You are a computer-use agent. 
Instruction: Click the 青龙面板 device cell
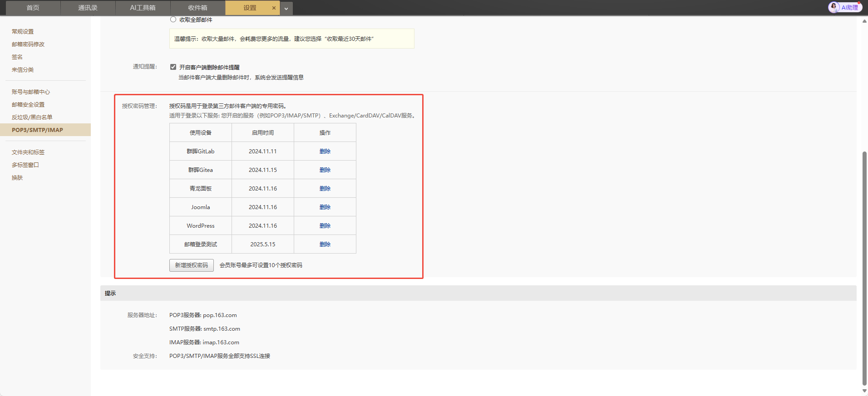pyautogui.click(x=201, y=189)
